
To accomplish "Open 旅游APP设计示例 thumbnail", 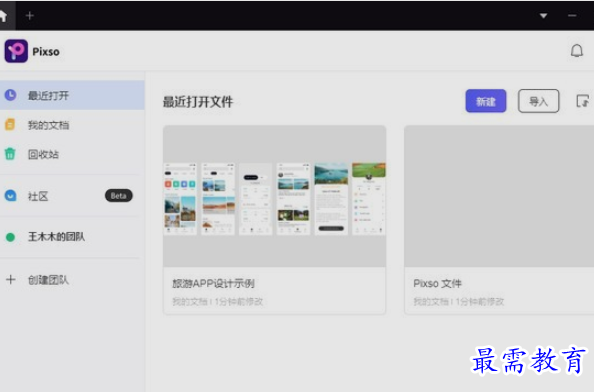I will coord(275,196).
